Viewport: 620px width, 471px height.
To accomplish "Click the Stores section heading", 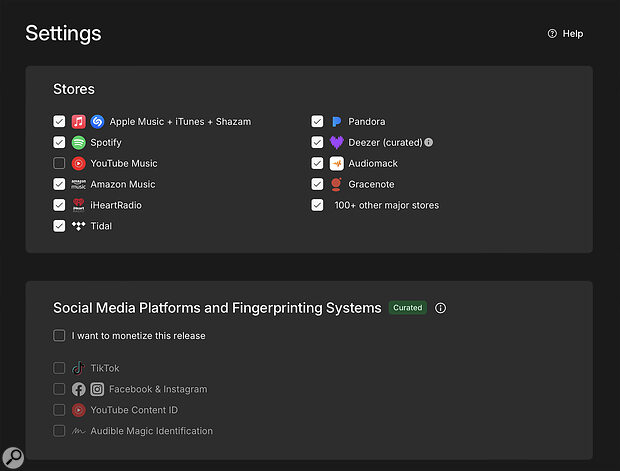I will (74, 89).
